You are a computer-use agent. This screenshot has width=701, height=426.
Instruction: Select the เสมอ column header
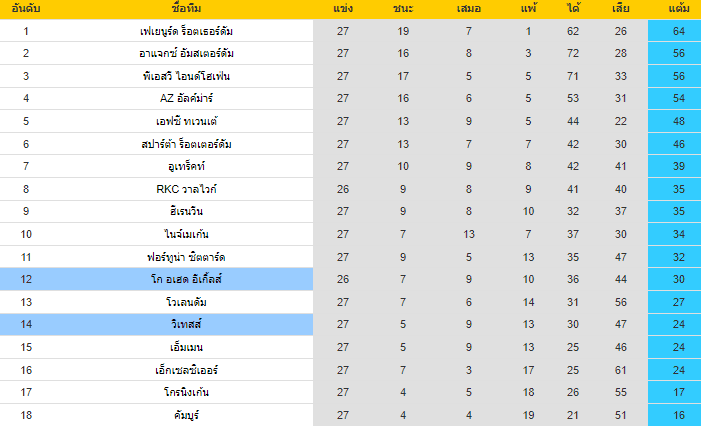tap(468, 9)
